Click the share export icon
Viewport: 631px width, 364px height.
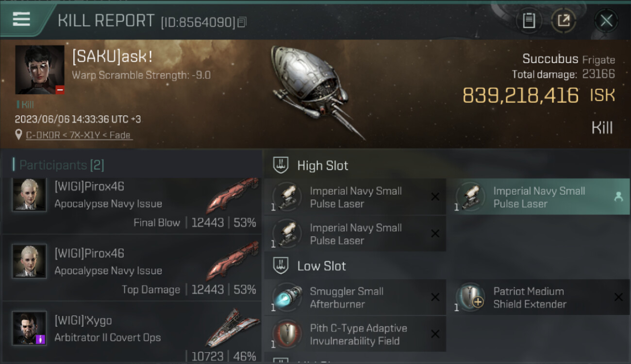pos(564,21)
